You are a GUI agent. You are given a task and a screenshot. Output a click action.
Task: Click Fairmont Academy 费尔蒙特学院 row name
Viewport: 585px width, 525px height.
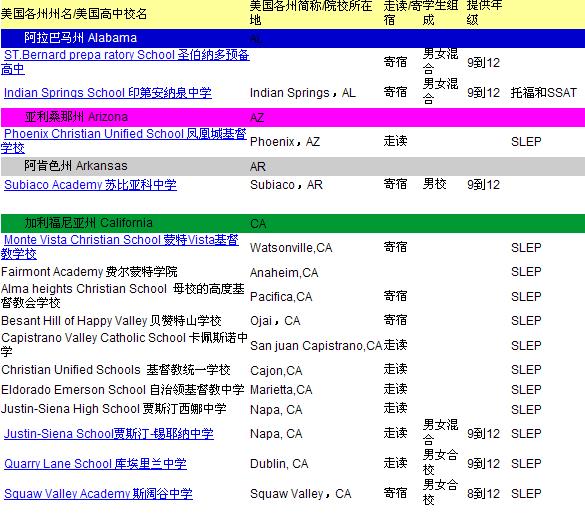[89, 272]
